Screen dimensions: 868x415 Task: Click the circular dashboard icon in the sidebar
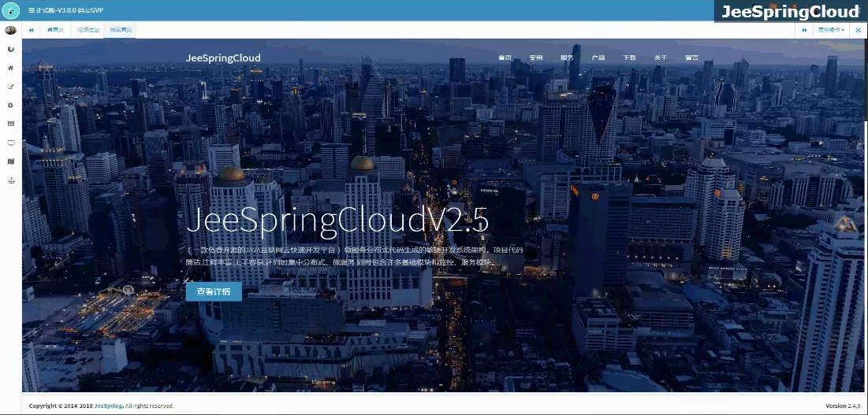10,49
